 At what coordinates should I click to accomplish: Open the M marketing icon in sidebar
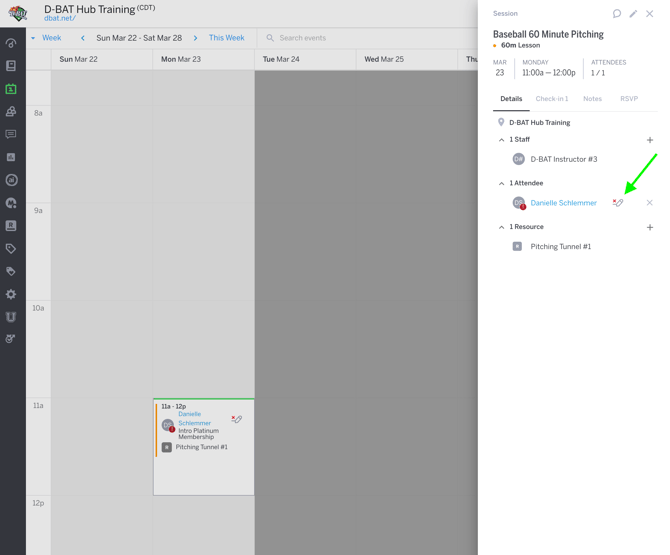point(11,203)
